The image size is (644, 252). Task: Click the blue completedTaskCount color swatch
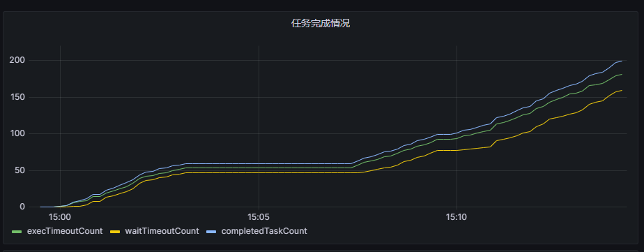point(211,232)
